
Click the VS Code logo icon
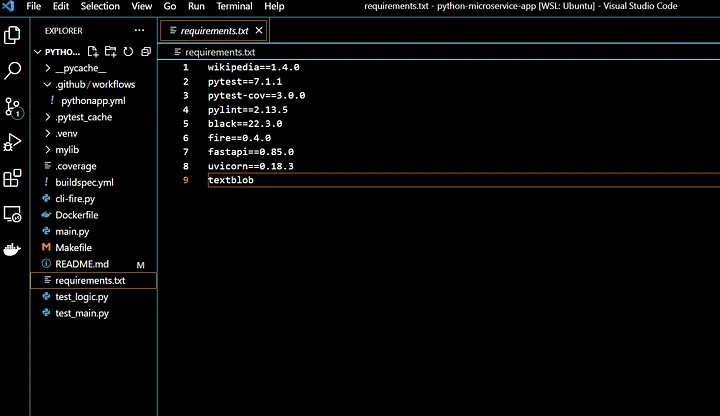(x=8, y=6)
